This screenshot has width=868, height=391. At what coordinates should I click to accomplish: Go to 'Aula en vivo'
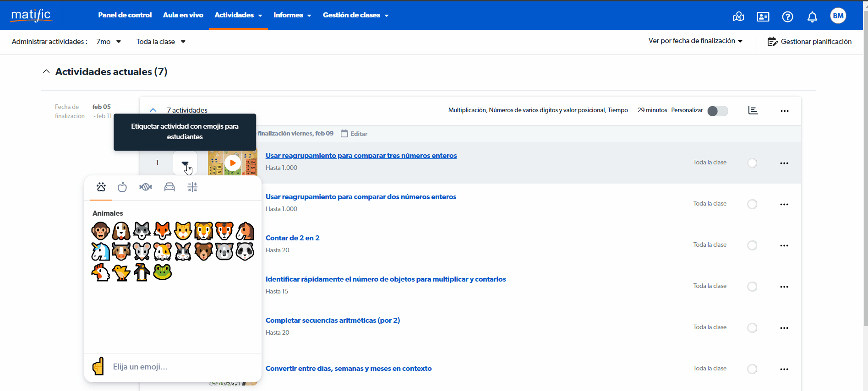point(183,15)
